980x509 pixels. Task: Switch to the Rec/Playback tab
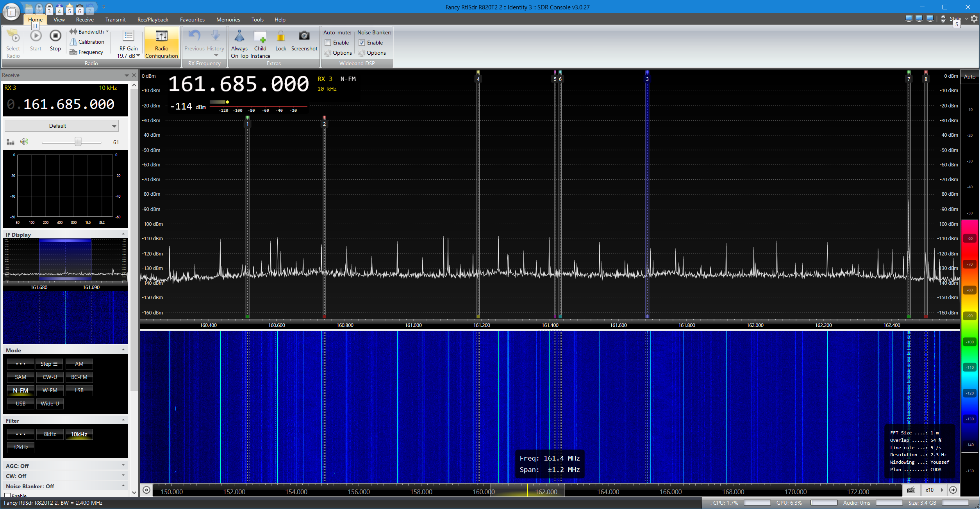point(153,20)
